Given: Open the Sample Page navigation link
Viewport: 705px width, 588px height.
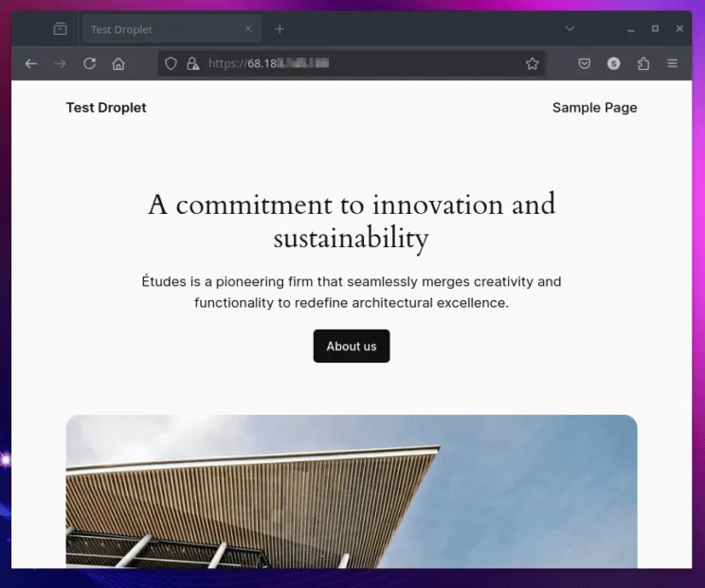Looking at the screenshot, I should point(594,107).
